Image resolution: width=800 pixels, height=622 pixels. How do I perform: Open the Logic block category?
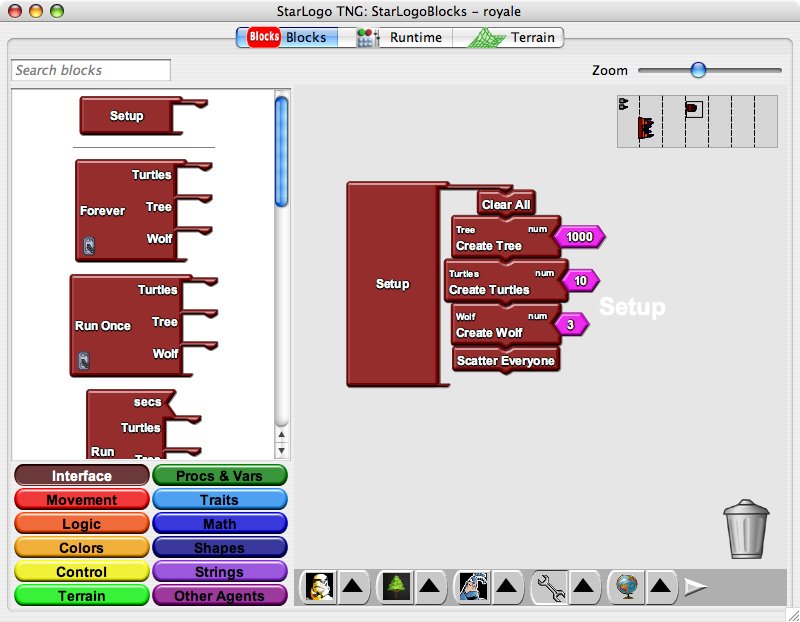click(82, 524)
